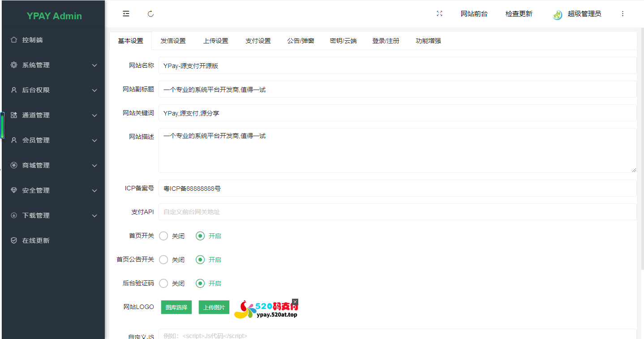This screenshot has height=339, width=644.
Task: Expand 会员管理 chevron arrow
Action: (94, 141)
